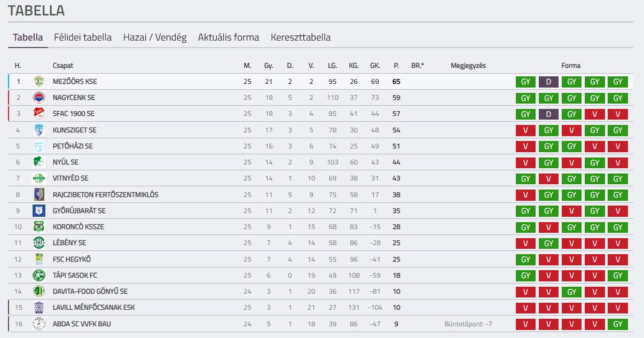
Task: Sort by the P. points column header
Action: click(396, 66)
